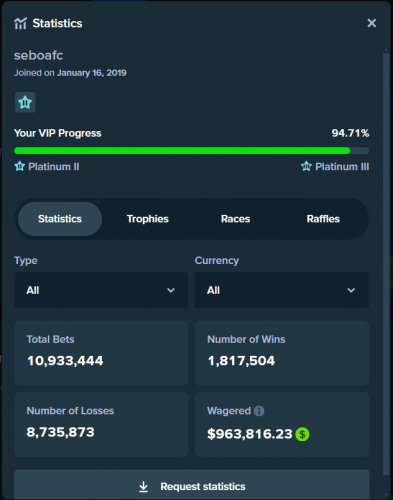This screenshot has height=500, width=393.
Task: Click the download arrow icon
Action: point(143,487)
